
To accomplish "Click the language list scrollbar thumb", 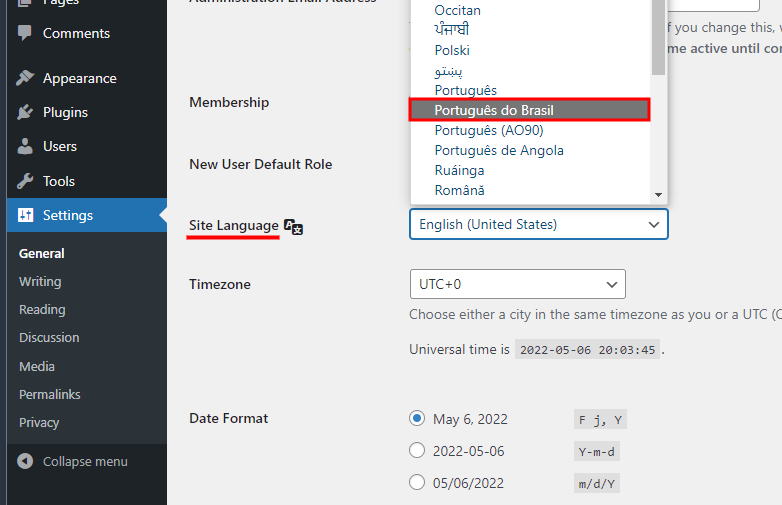I will (658, 37).
